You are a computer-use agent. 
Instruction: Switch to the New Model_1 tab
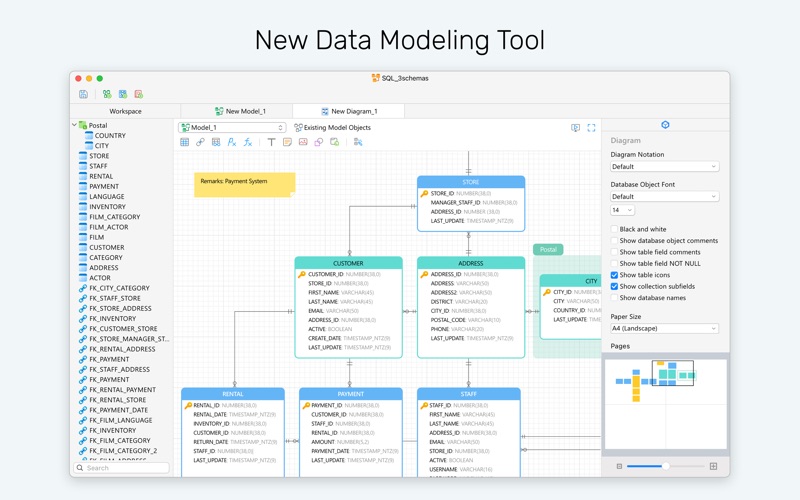pos(240,111)
